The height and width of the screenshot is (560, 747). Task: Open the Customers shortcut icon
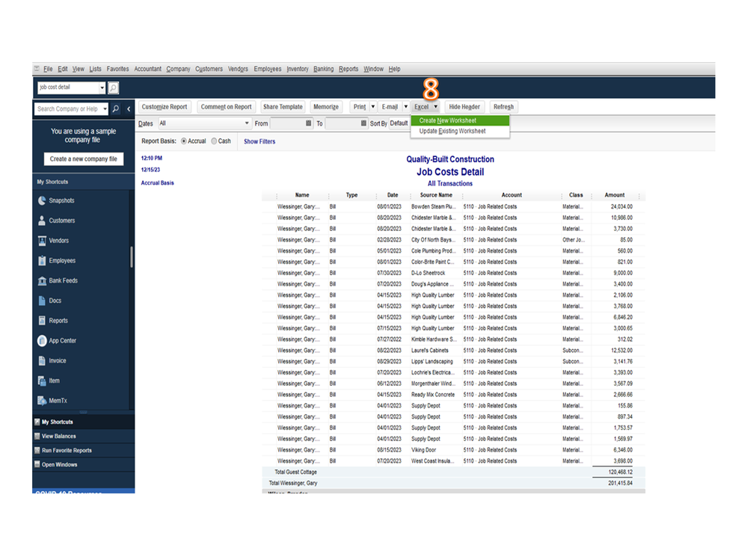coord(42,221)
